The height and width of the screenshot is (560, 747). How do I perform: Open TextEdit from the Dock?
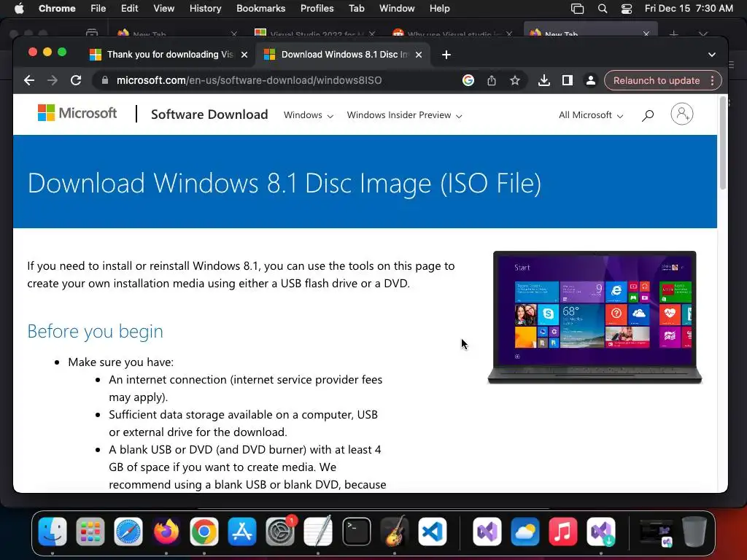(318, 532)
